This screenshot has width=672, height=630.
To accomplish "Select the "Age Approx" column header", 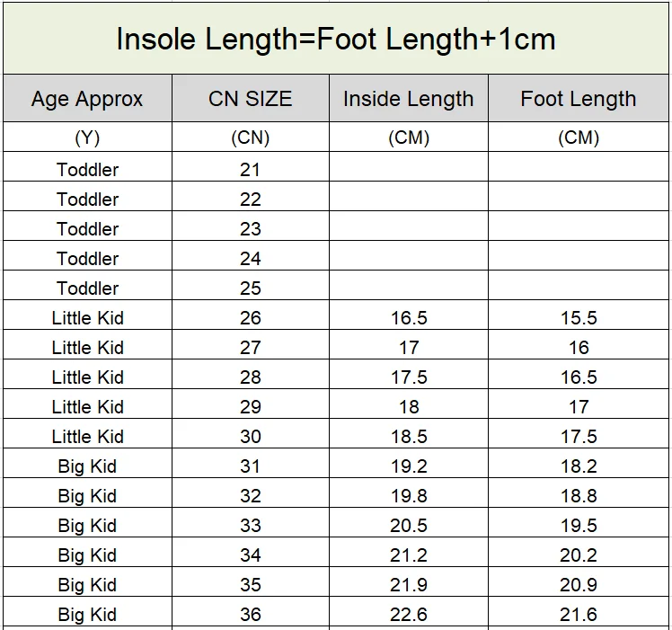I will pos(87,99).
